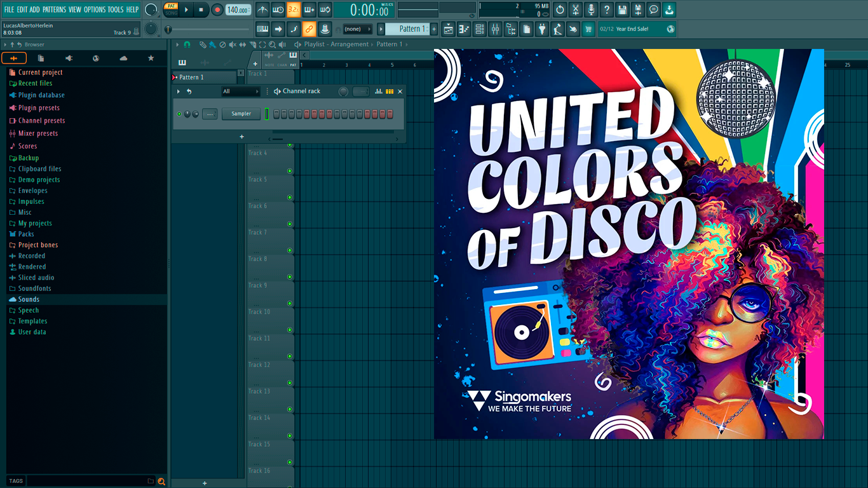Viewport: 868px width, 488px height.
Task: Click the 140.000 tempo field
Action: (x=238, y=10)
